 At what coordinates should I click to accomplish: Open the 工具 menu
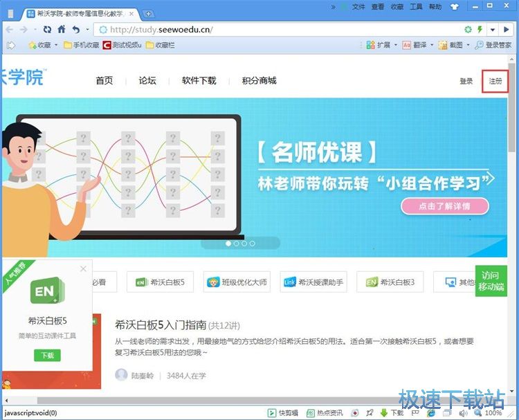[416, 7]
